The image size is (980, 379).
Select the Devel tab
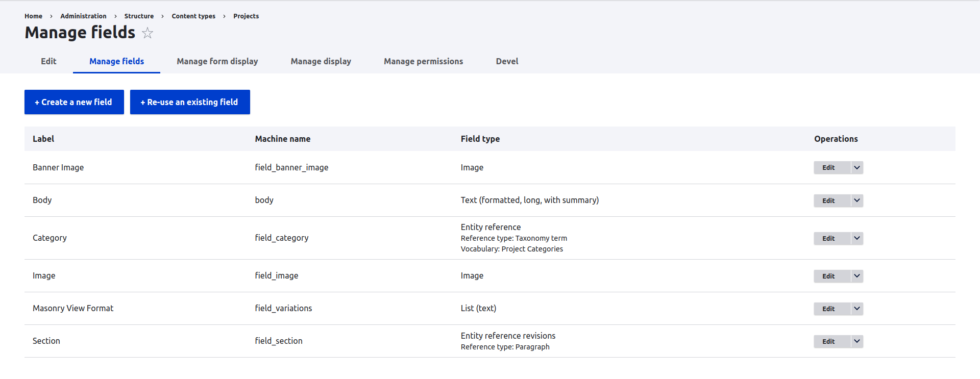507,61
